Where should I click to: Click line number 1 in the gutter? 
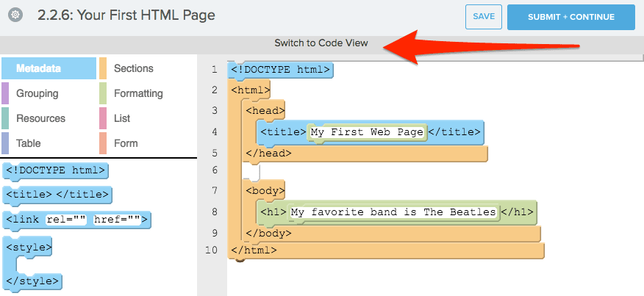[x=215, y=69]
